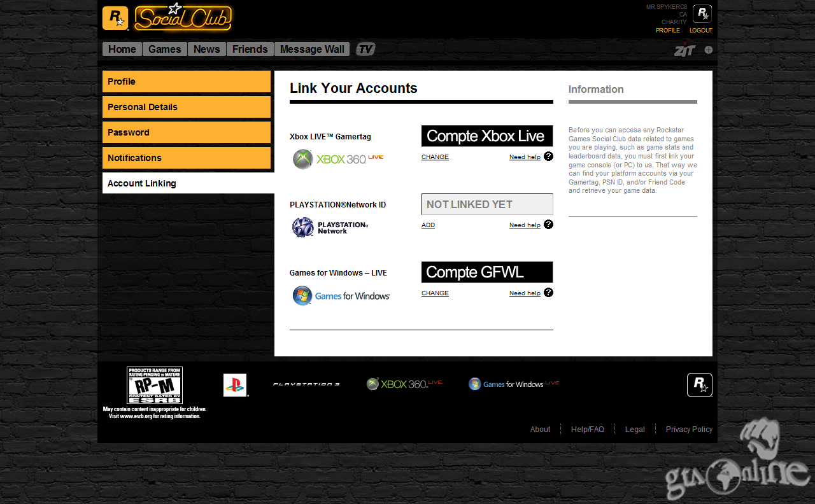Open Password settings in the sidebar
The height and width of the screenshot is (504, 815).
tap(187, 132)
